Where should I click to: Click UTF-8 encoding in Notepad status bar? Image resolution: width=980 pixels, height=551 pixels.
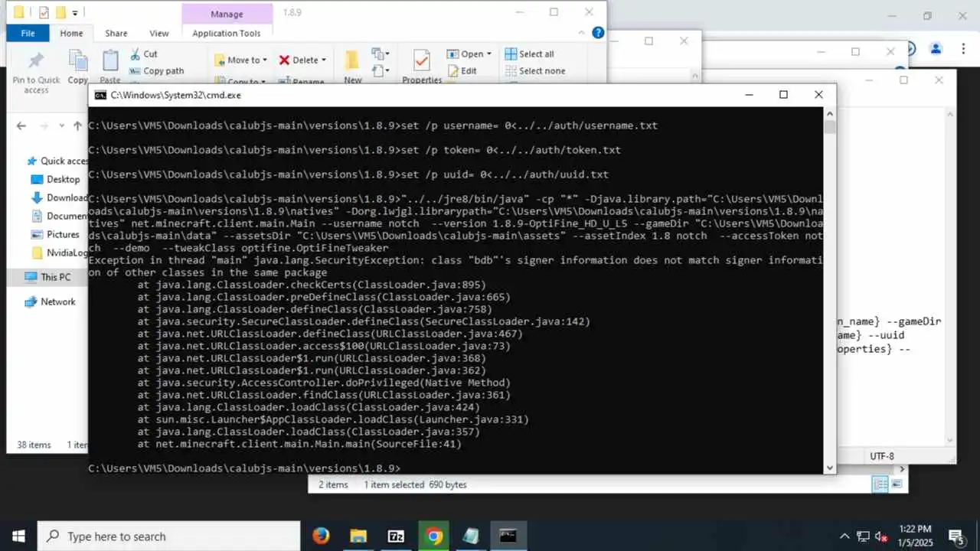pos(882,456)
